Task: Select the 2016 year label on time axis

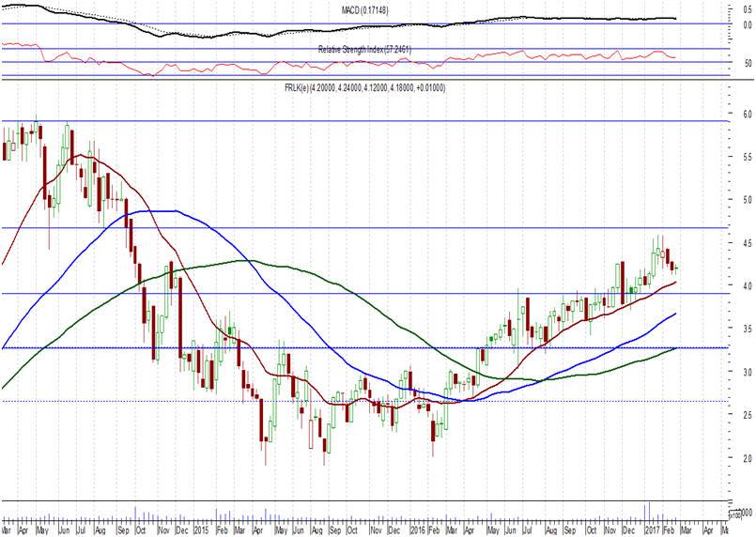Action: (x=418, y=530)
